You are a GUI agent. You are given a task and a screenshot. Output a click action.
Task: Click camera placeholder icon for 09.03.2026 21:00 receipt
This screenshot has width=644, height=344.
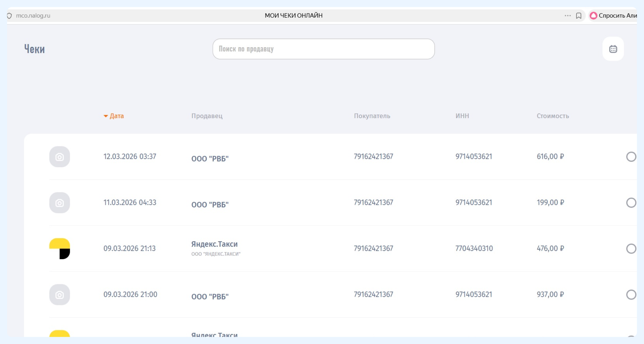[59, 295]
